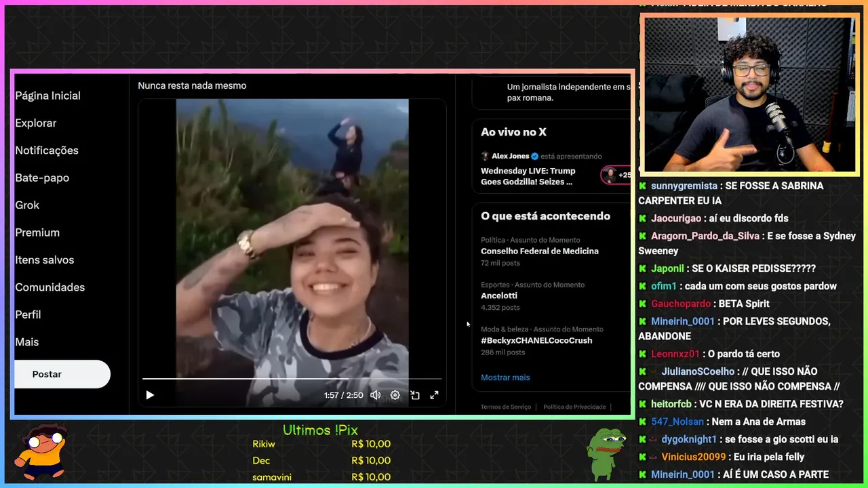Go to Explorar in the sidebar

(x=36, y=123)
